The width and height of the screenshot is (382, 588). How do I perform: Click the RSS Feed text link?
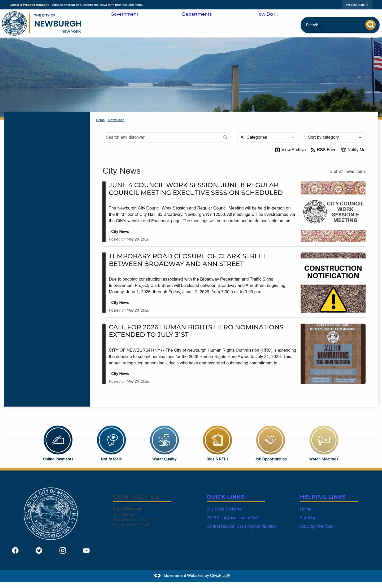(x=327, y=150)
